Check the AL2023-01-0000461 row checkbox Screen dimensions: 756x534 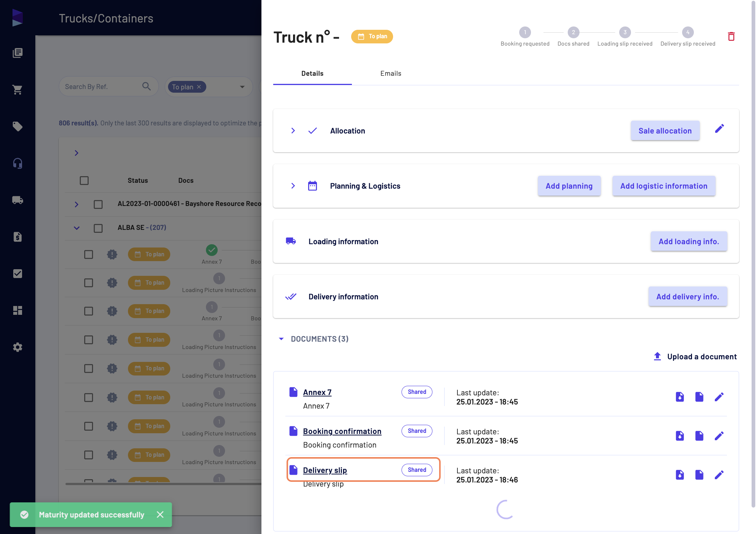point(98,204)
